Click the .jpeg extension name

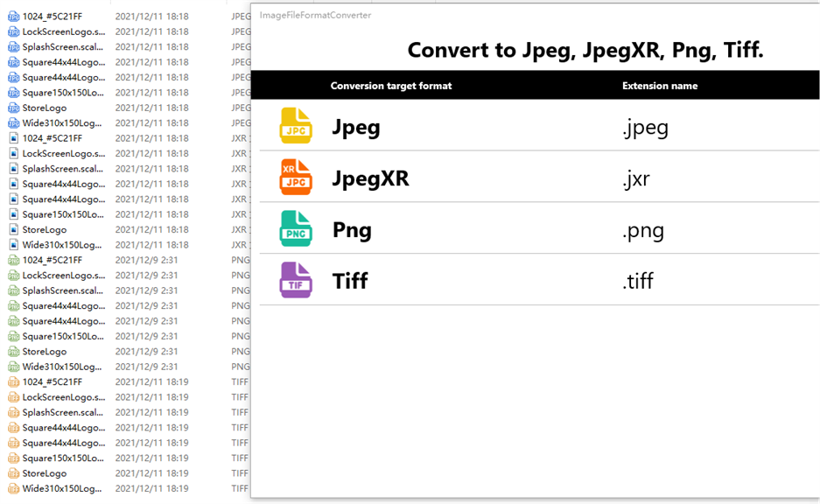pyautogui.click(x=645, y=128)
